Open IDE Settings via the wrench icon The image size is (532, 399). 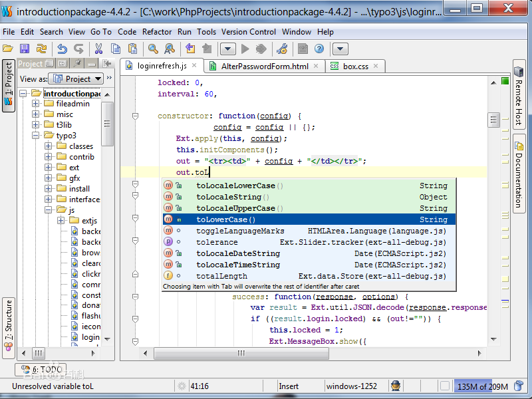(283, 49)
